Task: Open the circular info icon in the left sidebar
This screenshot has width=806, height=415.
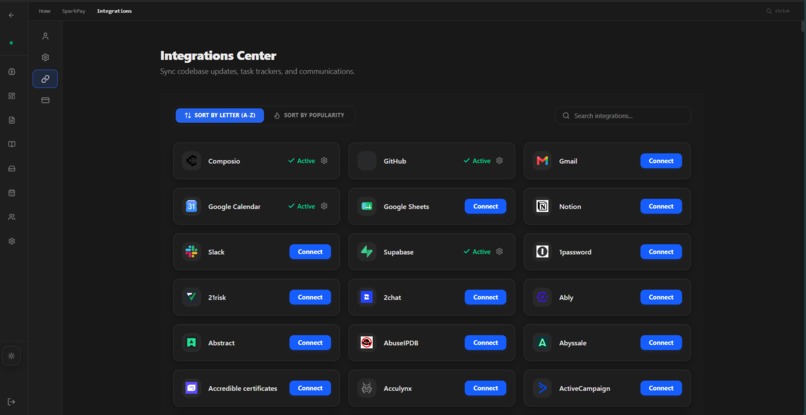Action: click(12, 71)
